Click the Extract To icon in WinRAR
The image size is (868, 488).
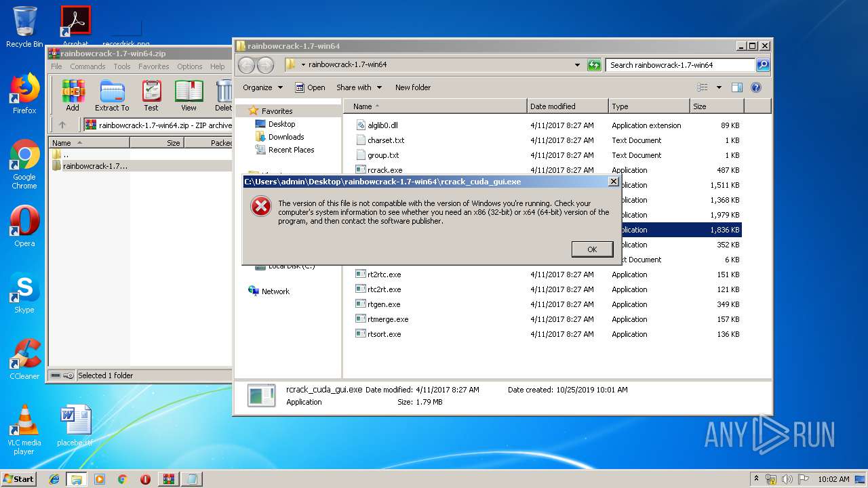coord(112,96)
